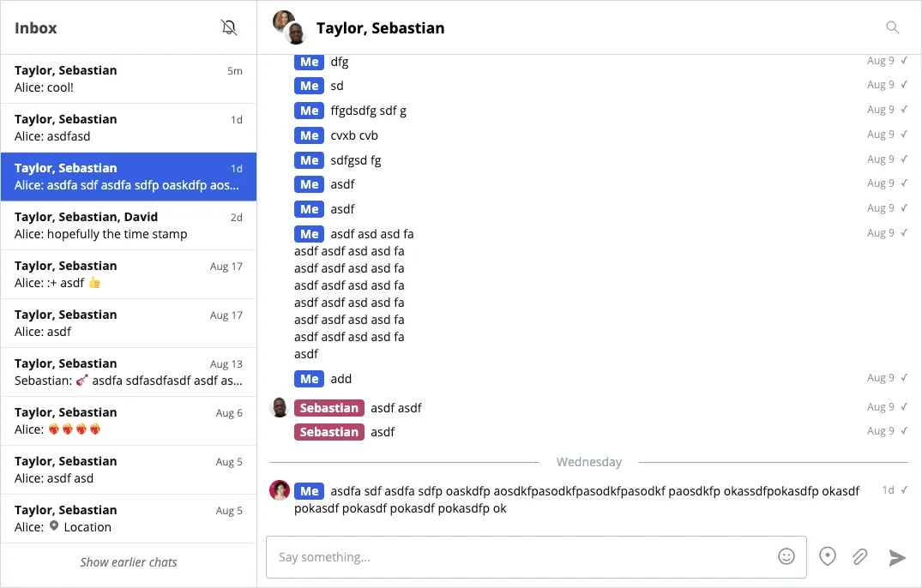The width and height of the screenshot is (922, 588).
Task: Click Sebastian's avatar beside his message
Action: pyautogui.click(x=279, y=407)
